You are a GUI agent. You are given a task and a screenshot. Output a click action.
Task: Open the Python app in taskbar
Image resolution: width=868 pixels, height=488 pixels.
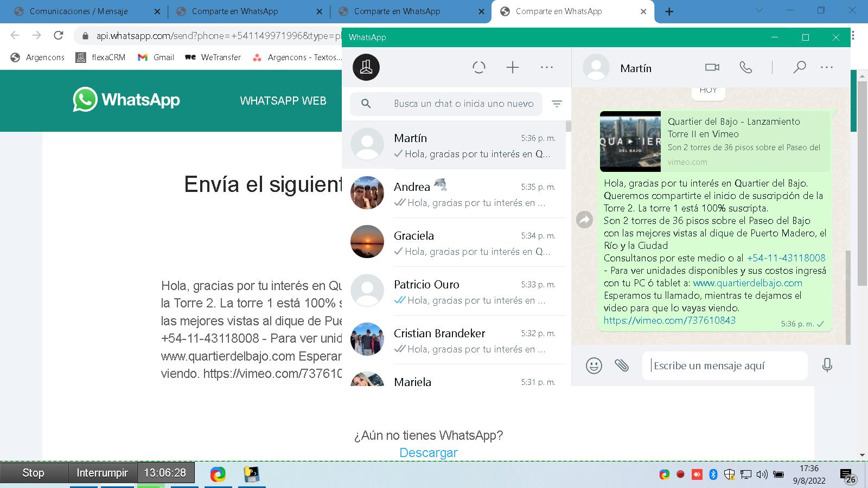tap(251, 474)
